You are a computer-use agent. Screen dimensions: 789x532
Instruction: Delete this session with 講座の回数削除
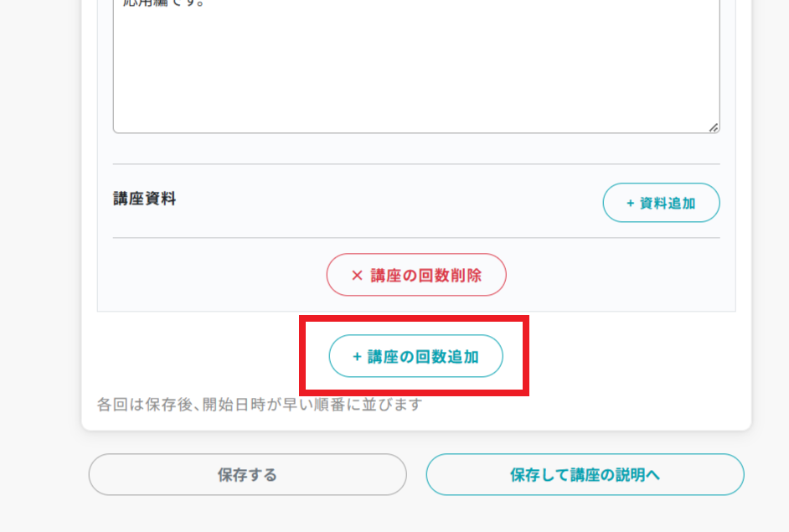point(416,275)
